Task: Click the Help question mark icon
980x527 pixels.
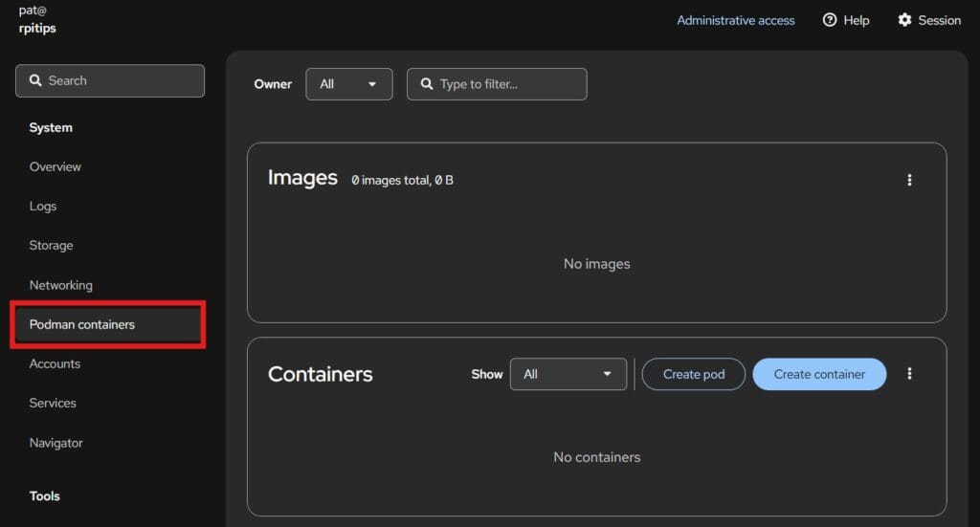Action: (830, 20)
